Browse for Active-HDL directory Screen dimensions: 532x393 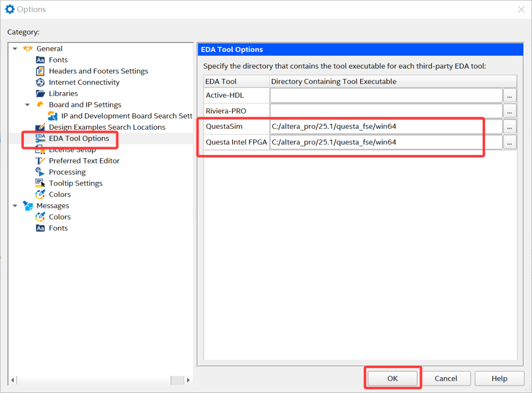pyautogui.click(x=510, y=96)
